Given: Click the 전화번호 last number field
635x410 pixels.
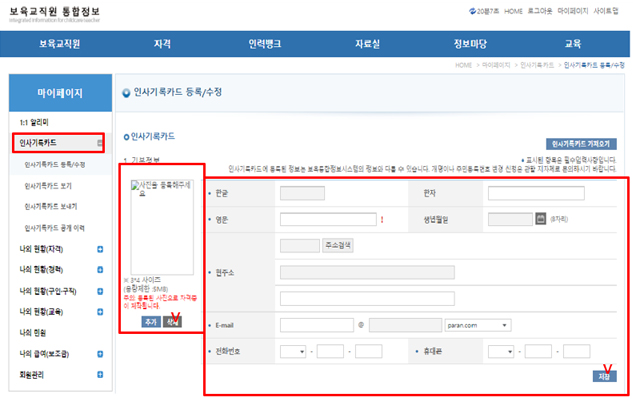Looking at the screenshot, I should [x=369, y=351].
